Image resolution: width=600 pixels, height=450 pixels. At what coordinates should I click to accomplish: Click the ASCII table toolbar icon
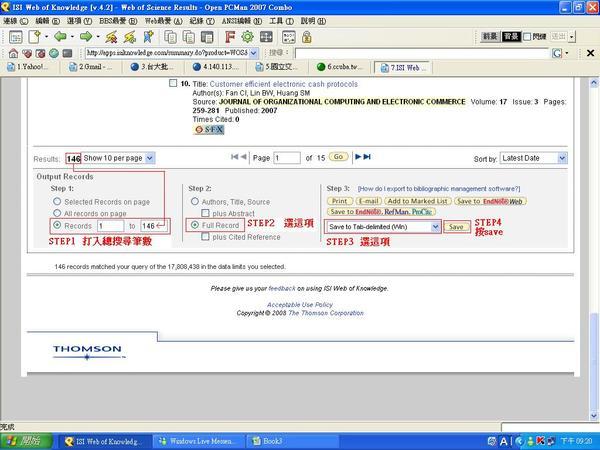click(x=289, y=37)
